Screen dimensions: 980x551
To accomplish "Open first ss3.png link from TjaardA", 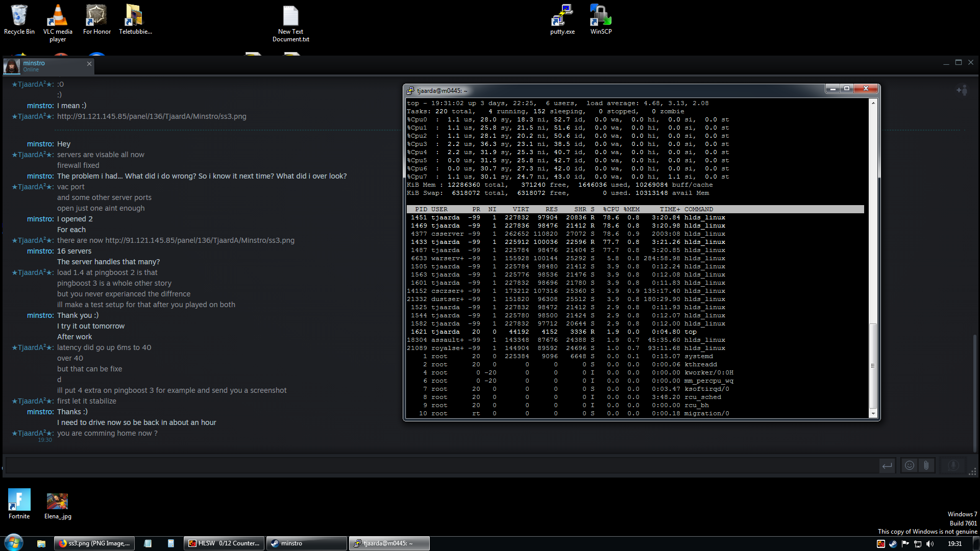I will point(152,116).
